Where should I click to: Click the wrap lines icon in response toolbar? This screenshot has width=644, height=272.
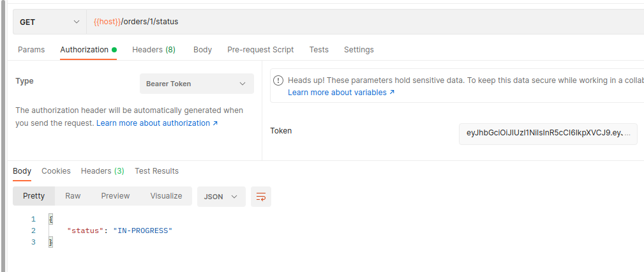261,197
